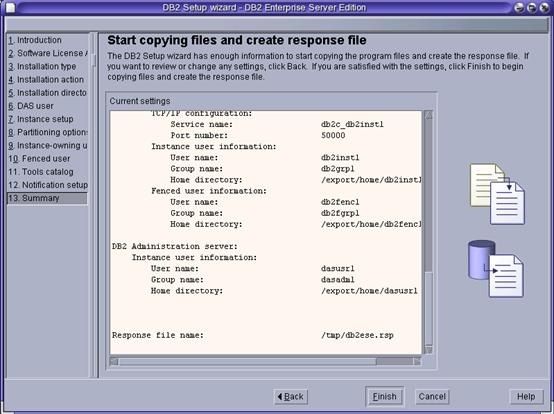Click DAS group name dasadm1
The width and height of the screenshot is (554, 414).
(337, 280)
